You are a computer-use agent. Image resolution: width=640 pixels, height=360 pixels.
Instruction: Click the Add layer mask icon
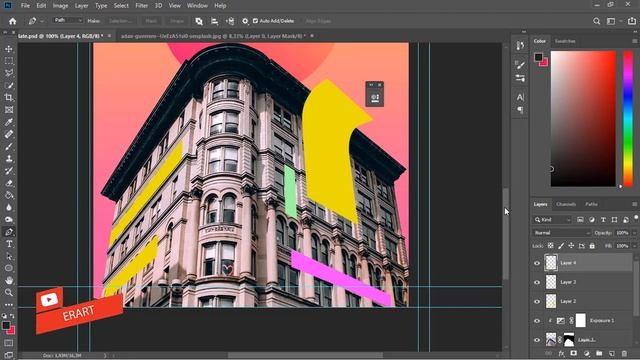(x=574, y=353)
